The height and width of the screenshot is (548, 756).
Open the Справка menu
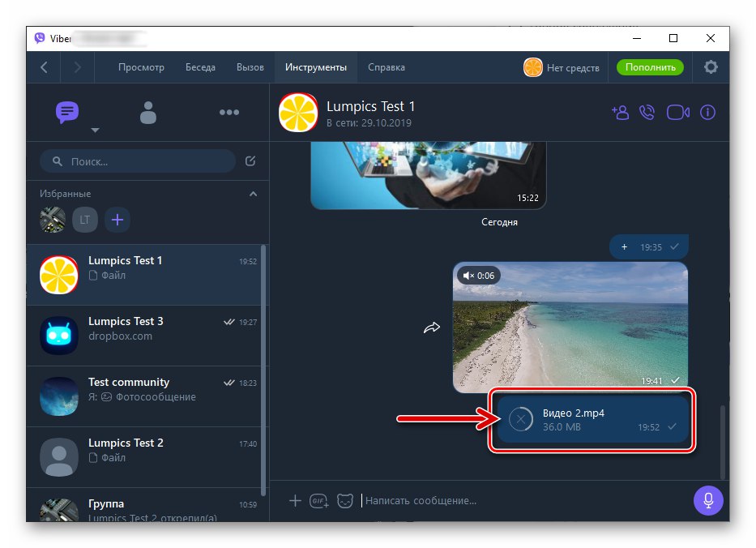pos(387,67)
